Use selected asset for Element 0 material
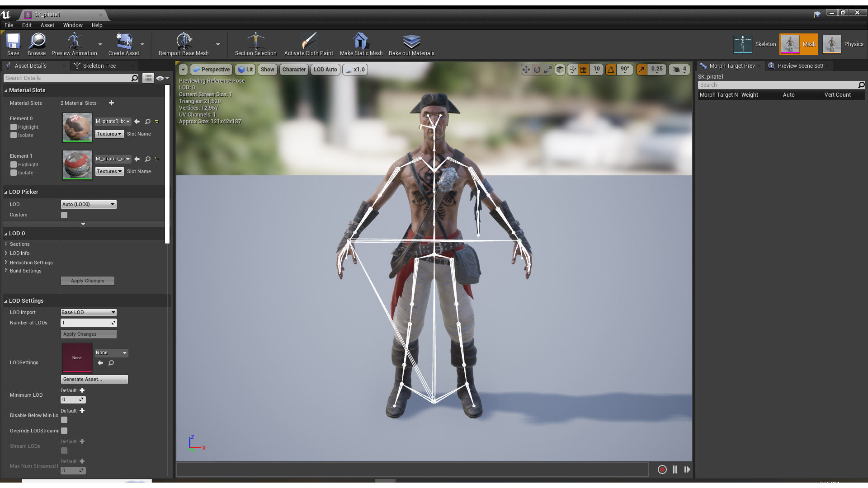The image size is (868, 488). coord(137,122)
